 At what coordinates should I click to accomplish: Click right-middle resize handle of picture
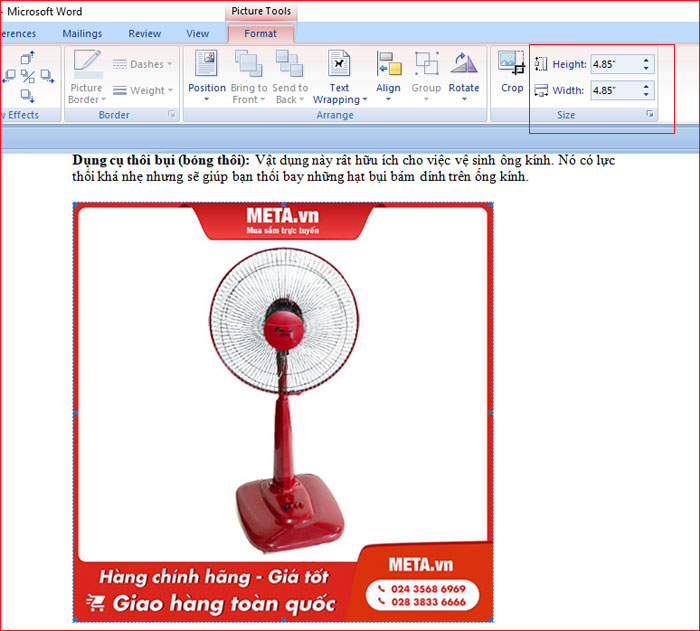point(491,413)
